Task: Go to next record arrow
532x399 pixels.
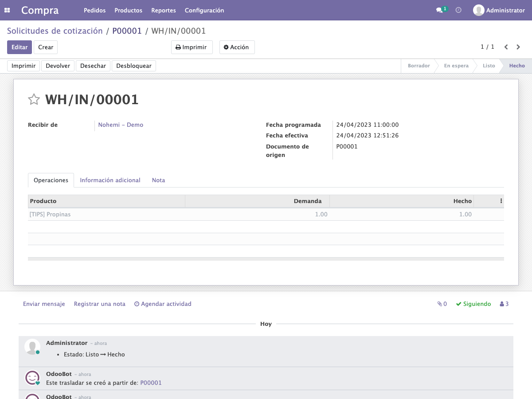Action: click(x=518, y=47)
